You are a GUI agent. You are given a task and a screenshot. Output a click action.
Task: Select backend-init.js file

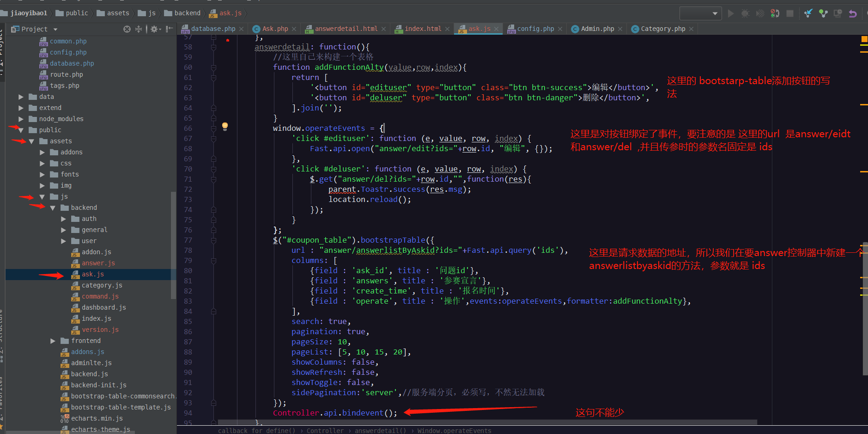(x=98, y=385)
